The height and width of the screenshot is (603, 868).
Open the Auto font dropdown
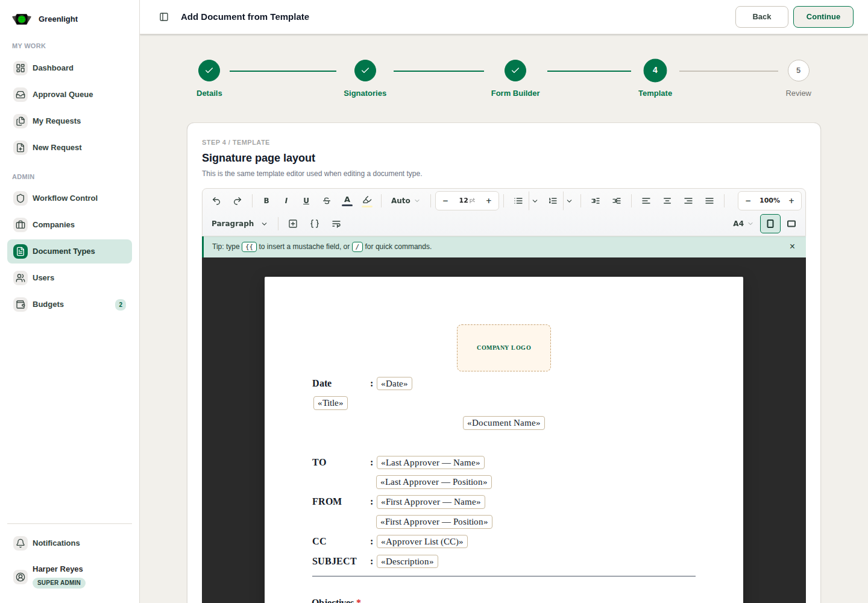(405, 201)
